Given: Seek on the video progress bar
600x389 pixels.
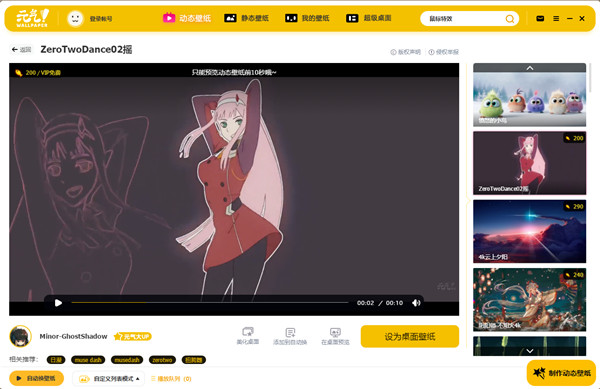Looking at the screenshot, I should [x=210, y=303].
